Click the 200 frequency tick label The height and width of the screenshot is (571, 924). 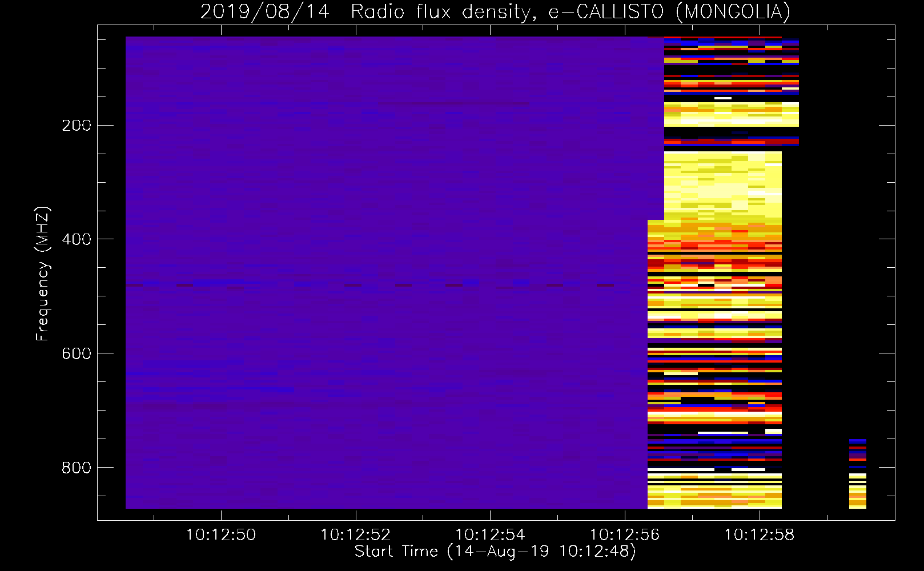[x=77, y=125]
